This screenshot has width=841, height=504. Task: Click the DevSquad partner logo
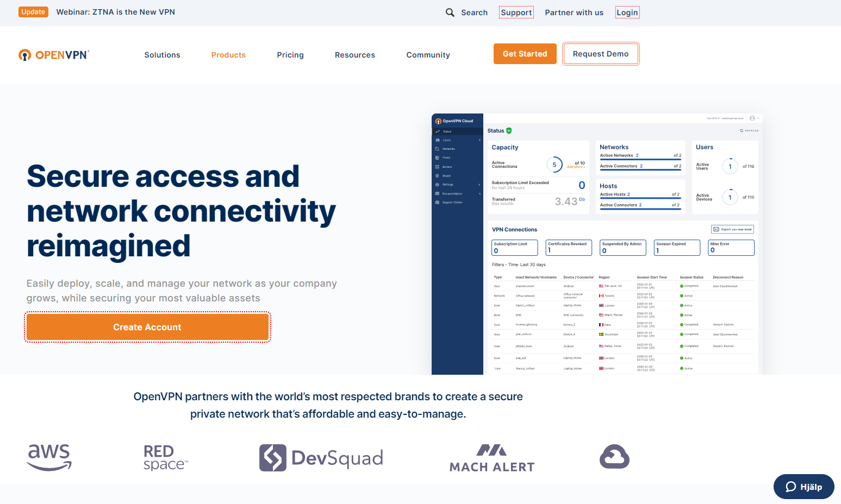[321, 458]
